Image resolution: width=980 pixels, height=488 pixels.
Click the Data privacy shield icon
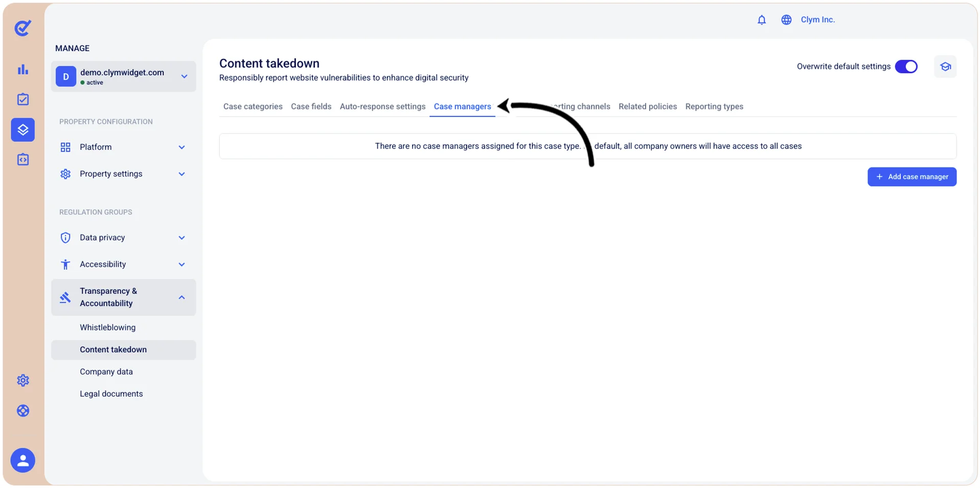coord(65,238)
